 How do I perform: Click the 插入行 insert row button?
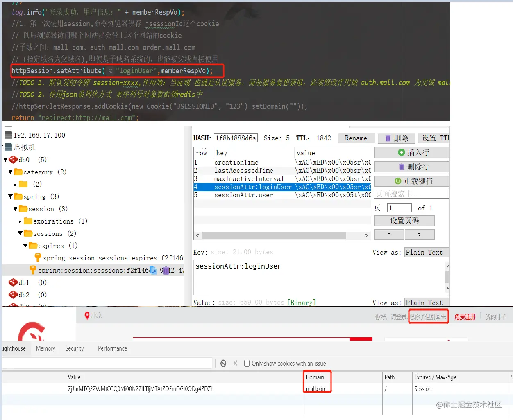coord(411,152)
